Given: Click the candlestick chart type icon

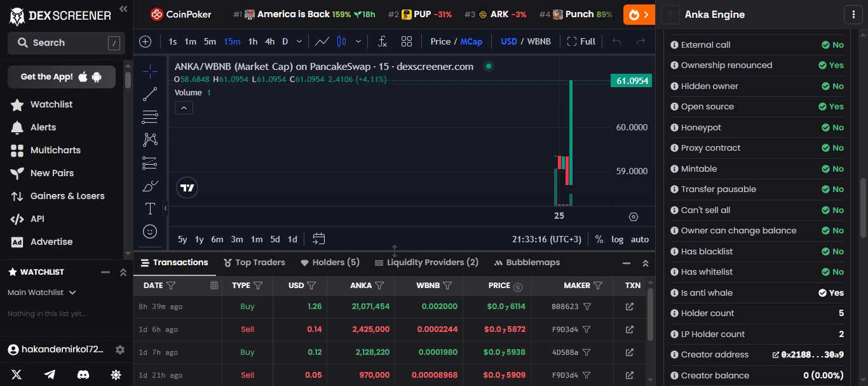Looking at the screenshot, I should (x=341, y=41).
